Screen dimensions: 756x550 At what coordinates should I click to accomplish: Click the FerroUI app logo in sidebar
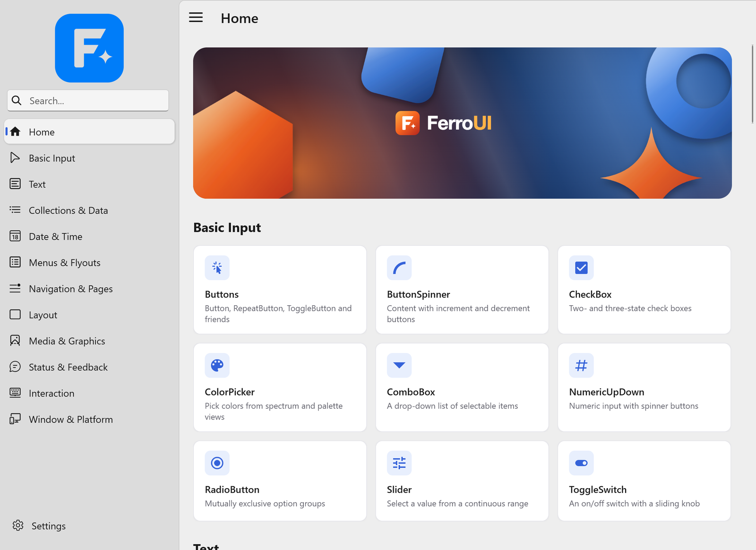89,48
